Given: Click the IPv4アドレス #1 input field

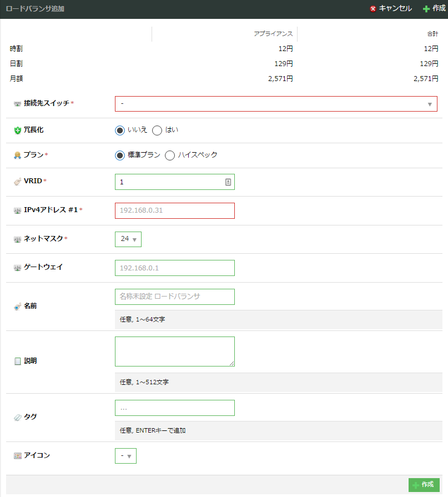Looking at the screenshot, I should pyautogui.click(x=174, y=210).
